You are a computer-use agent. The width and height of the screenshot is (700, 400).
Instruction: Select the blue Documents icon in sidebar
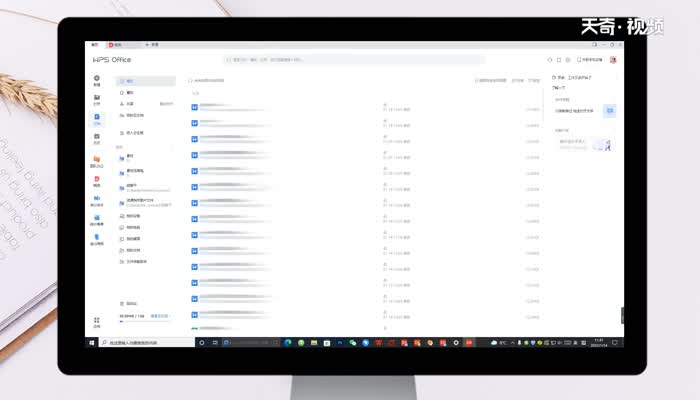tap(97, 117)
